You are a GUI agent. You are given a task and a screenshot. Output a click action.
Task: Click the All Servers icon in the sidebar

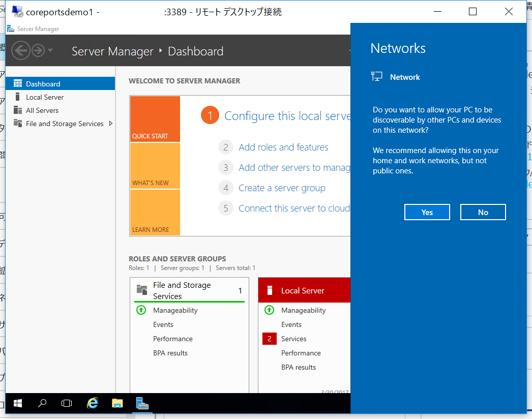coord(18,110)
